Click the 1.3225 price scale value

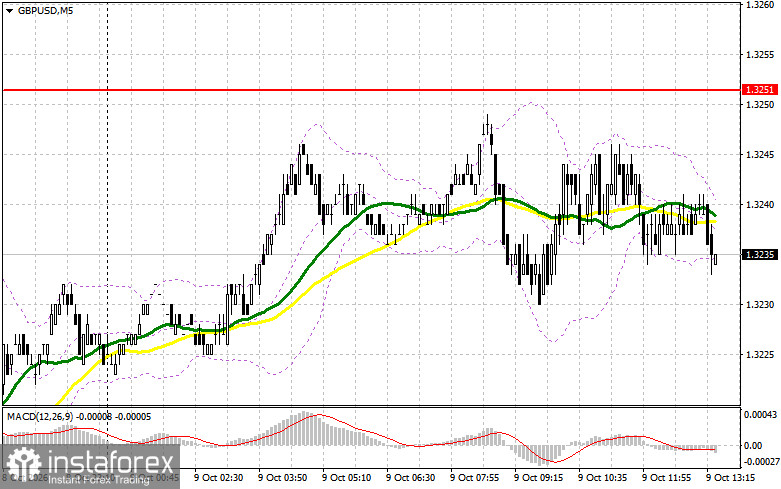[760, 355]
